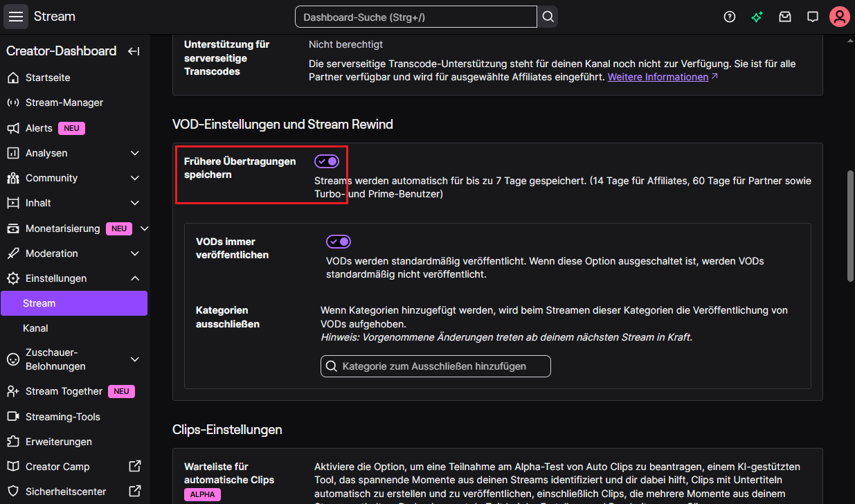The width and height of the screenshot is (855, 504).
Task: Click the Creator Camp book icon
Action: click(x=12, y=467)
